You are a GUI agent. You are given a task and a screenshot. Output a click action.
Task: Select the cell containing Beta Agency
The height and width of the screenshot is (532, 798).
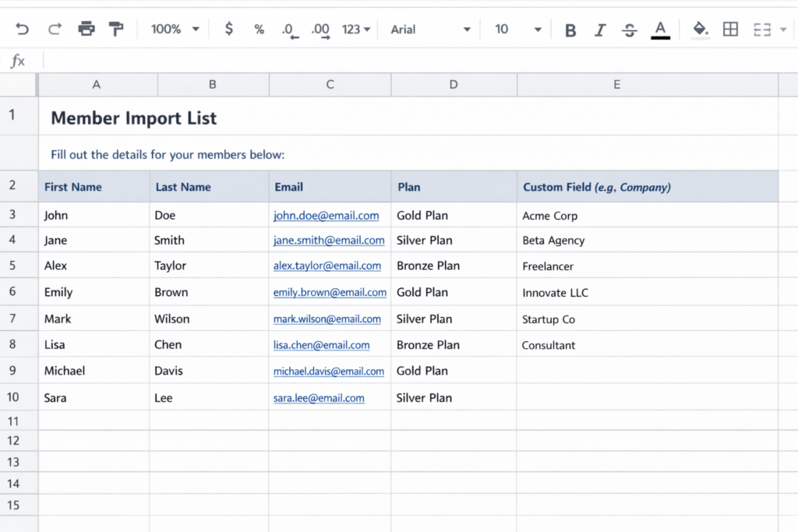point(648,240)
